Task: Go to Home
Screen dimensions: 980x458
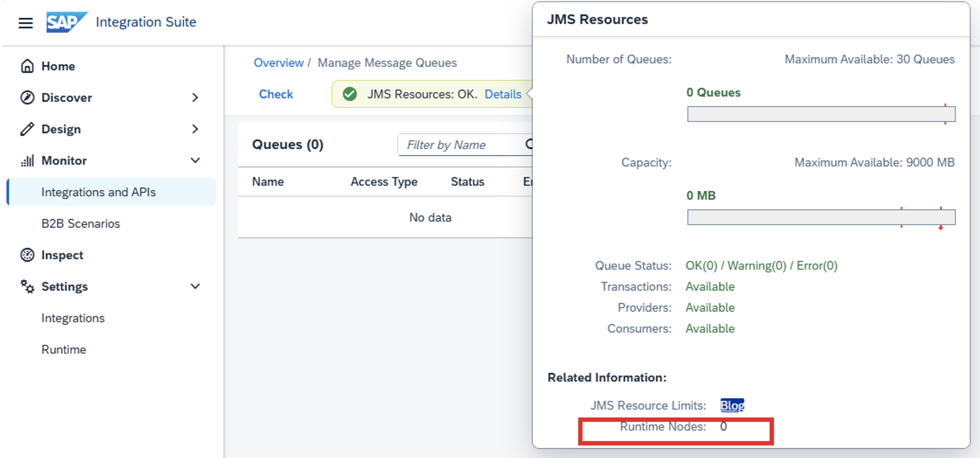Action: 58,66
